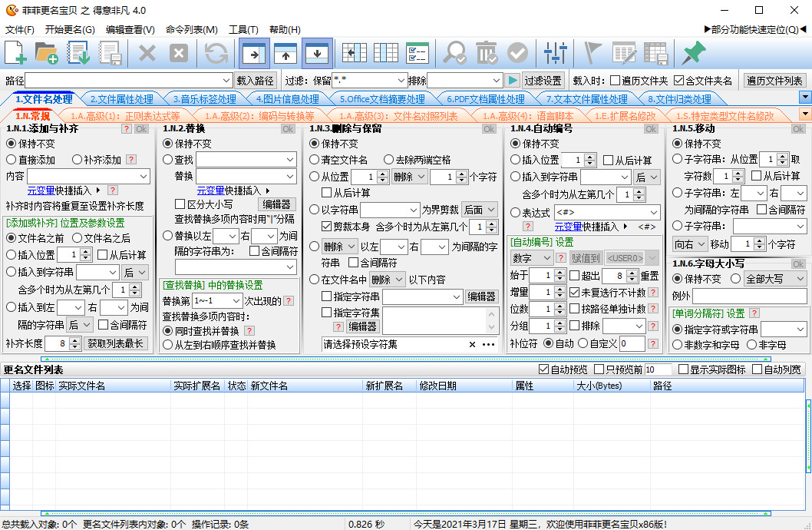Viewport: 812px width, 530px height.
Task: Select the 补齐添加 radio option
Action: [77, 160]
